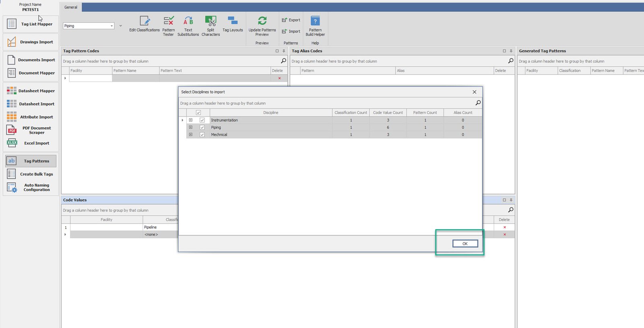
Task: Click the Export patterns button
Action: 291,20
